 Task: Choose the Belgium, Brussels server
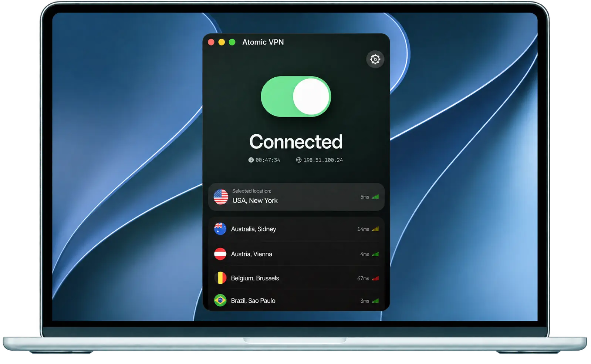[296, 278]
